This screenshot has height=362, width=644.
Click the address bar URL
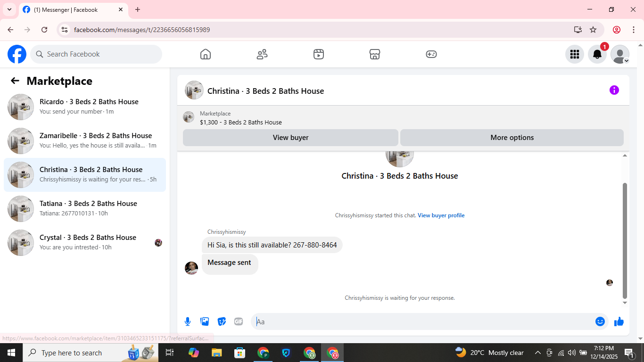142,30
